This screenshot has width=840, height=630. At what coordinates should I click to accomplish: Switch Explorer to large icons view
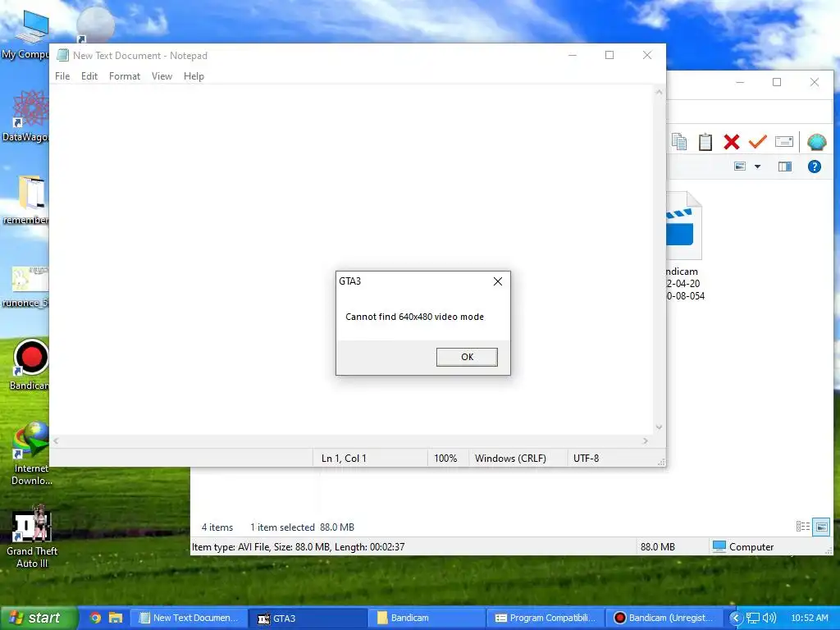(821, 527)
